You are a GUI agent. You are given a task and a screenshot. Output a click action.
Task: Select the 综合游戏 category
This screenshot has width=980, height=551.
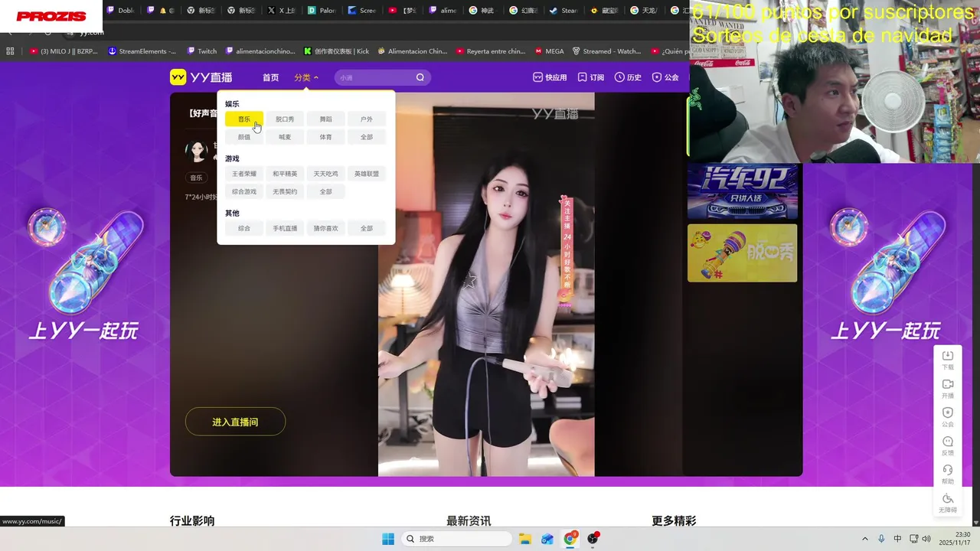(x=244, y=191)
